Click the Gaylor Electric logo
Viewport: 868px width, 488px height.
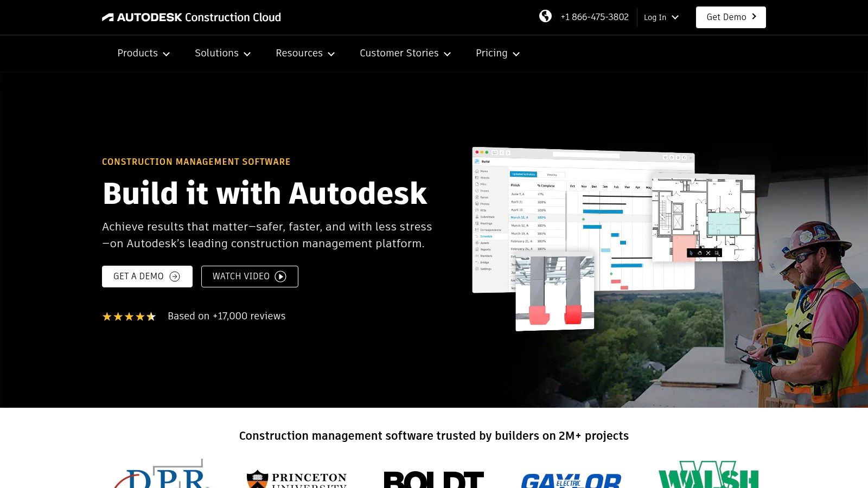point(571,480)
